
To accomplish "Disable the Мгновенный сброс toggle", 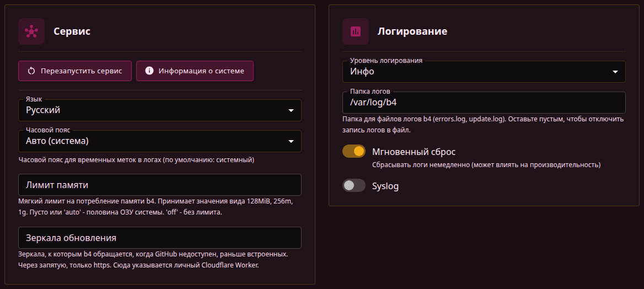I will pos(354,151).
